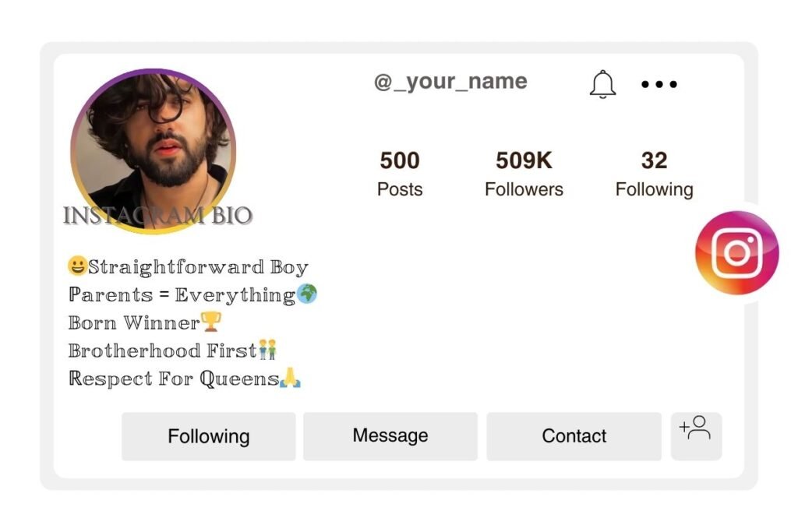Open the notification bell icon

click(602, 84)
